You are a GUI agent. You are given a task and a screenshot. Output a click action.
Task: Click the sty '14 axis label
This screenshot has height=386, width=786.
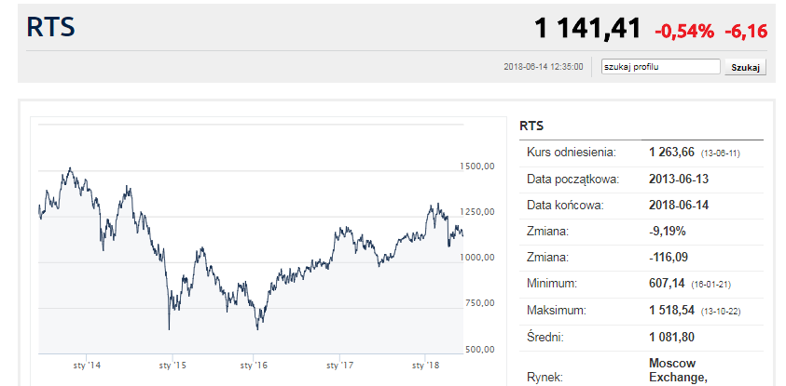pyautogui.click(x=87, y=366)
